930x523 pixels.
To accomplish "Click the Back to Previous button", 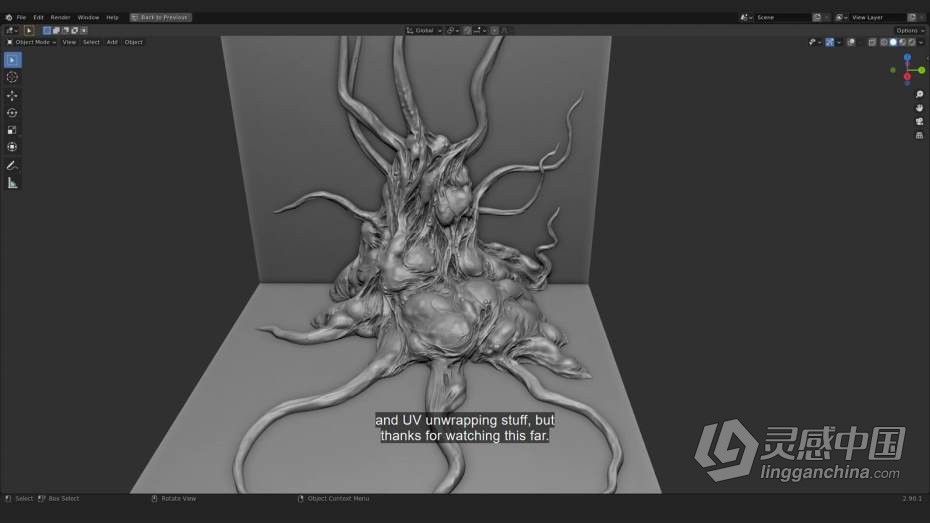I will pyautogui.click(x=161, y=17).
